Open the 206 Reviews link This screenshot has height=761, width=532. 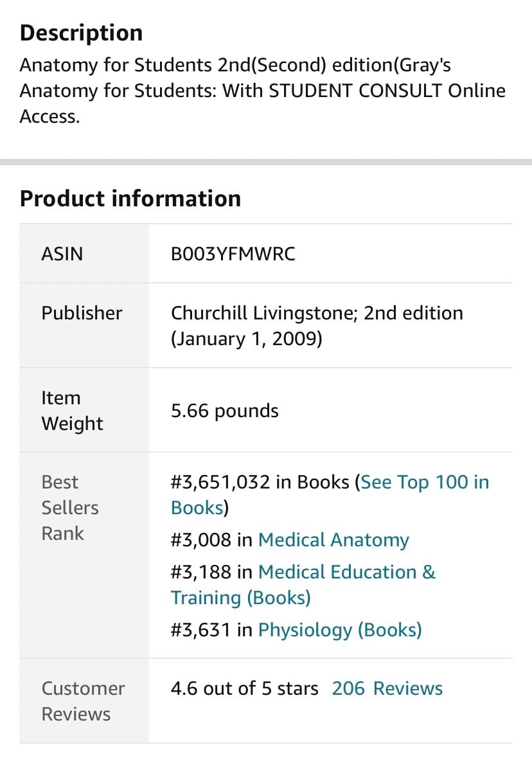(387, 688)
